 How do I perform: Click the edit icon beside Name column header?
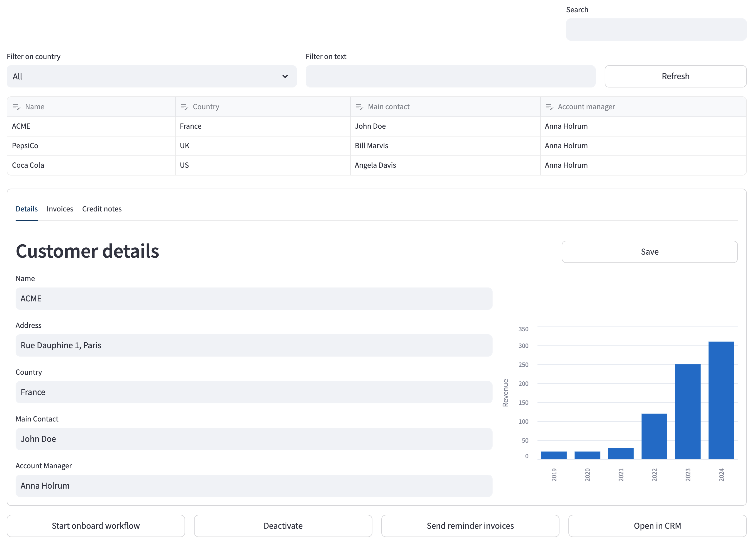[16, 107]
